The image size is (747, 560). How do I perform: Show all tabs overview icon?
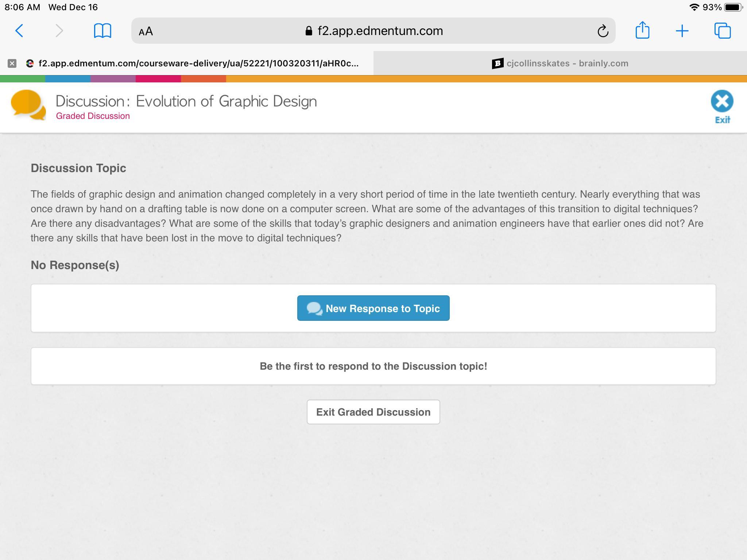tap(722, 31)
